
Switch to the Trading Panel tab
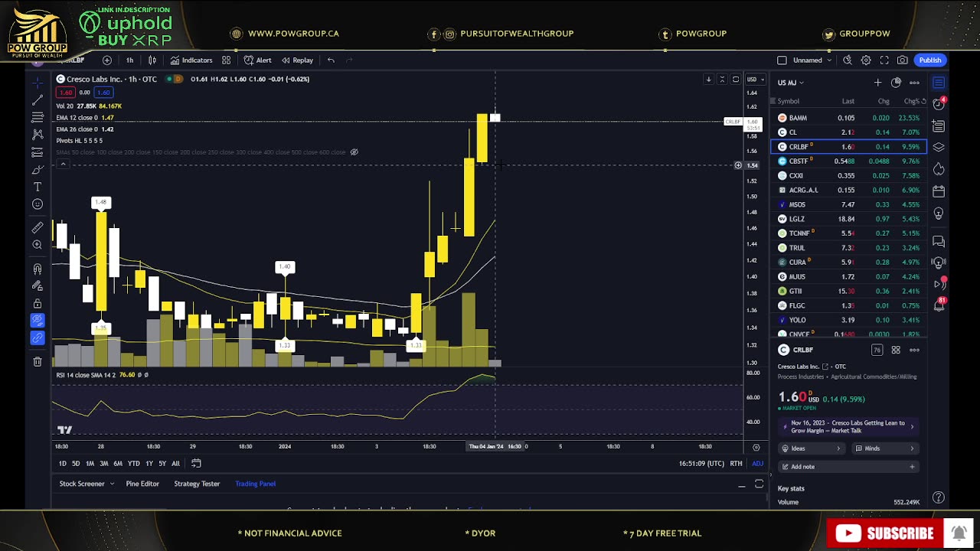tap(255, 484)
